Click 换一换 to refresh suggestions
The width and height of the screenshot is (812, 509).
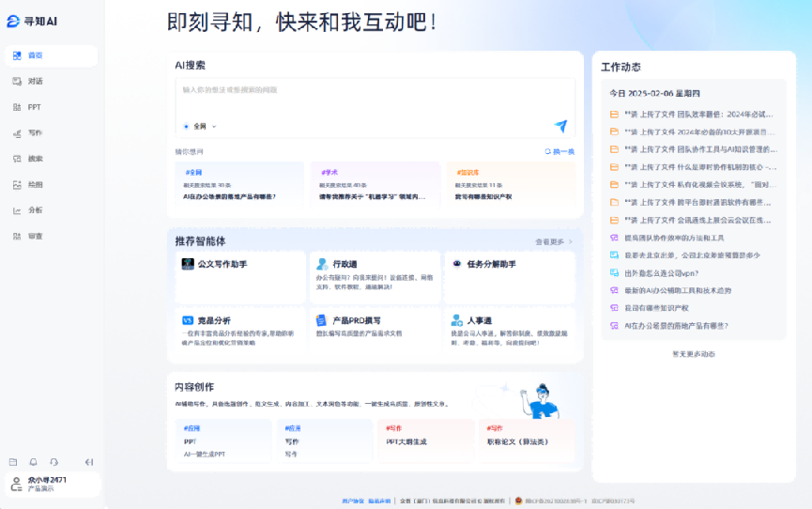pos(559,151)
